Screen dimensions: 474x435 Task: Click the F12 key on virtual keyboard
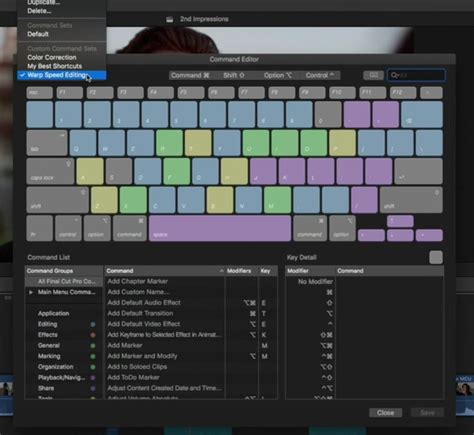403,92
